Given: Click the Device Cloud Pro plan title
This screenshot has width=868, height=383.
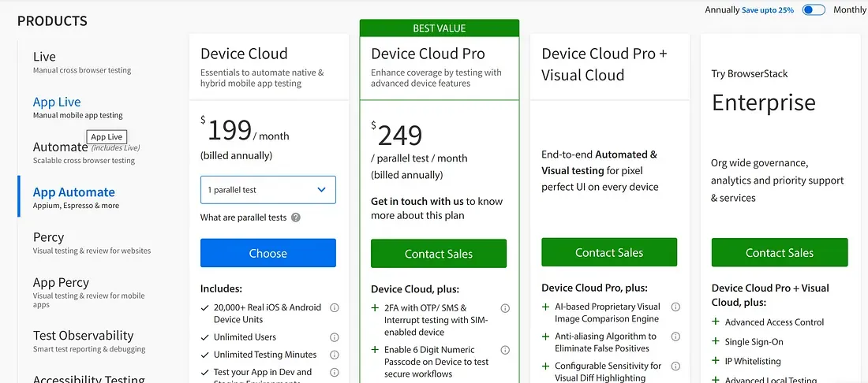Looking at the screenshot, I should pyautogui.click(x=428, y=54).
